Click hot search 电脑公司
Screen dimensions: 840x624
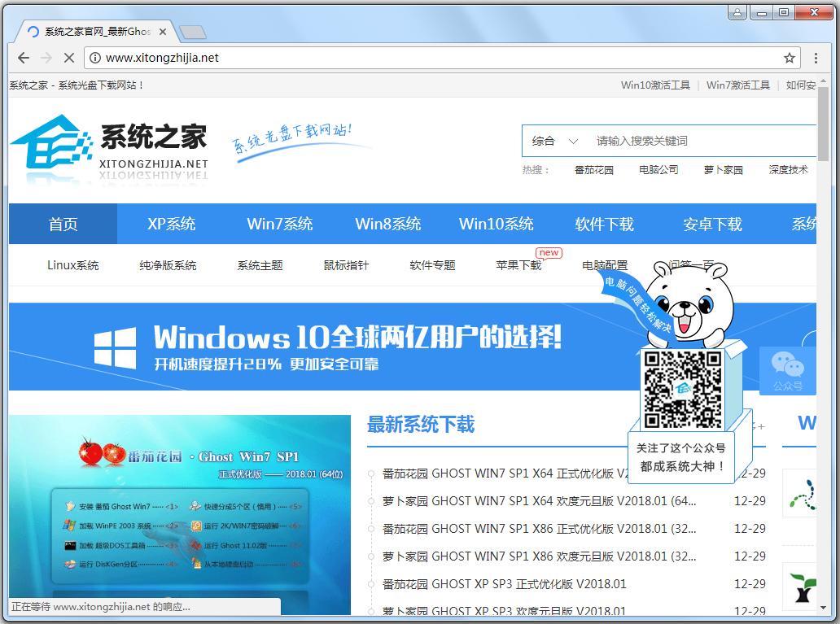658,170
